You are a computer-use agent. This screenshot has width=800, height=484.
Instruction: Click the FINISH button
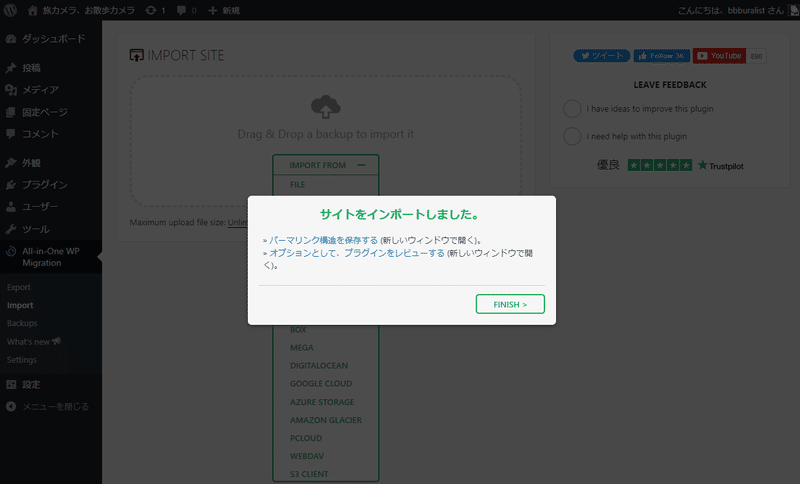tap(510, 304)
